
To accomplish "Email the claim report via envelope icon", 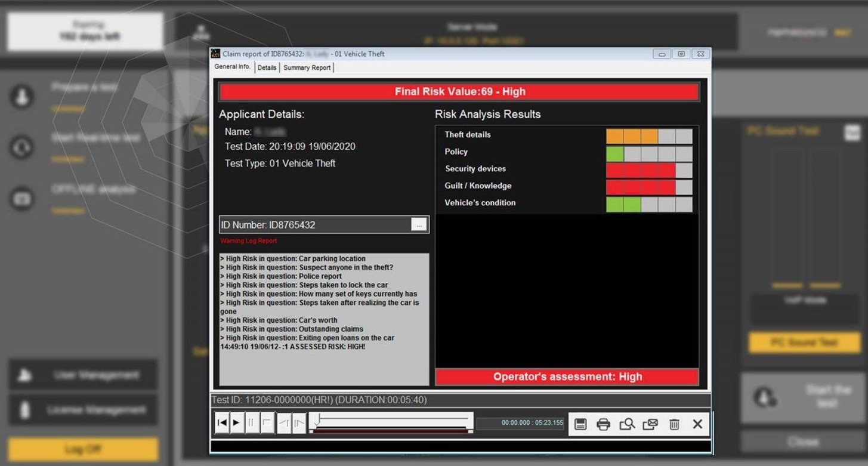I will click(x=650, y=424).
